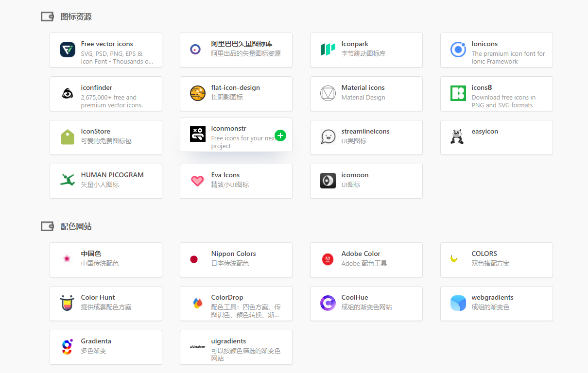The height and width of the screenshot is (373, 588).
Task: Click the text 双色搭配方案
Action: click(x=491, y=263)
